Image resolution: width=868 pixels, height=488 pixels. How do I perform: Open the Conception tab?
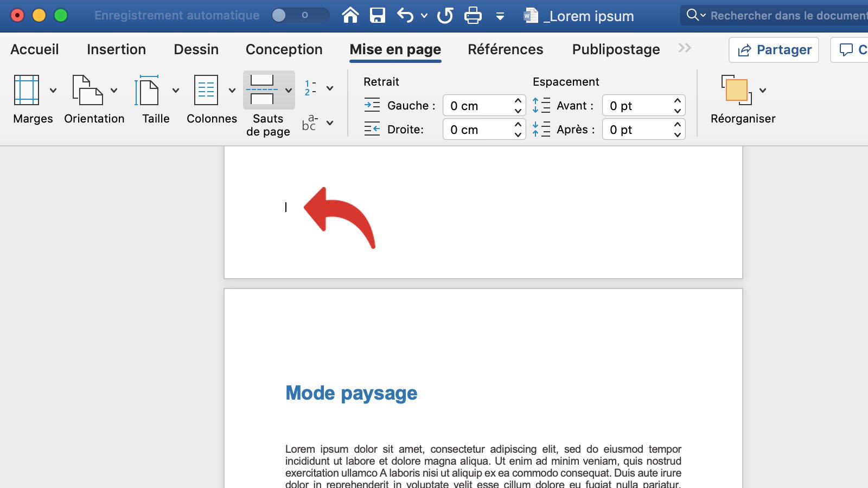point(284,49)
